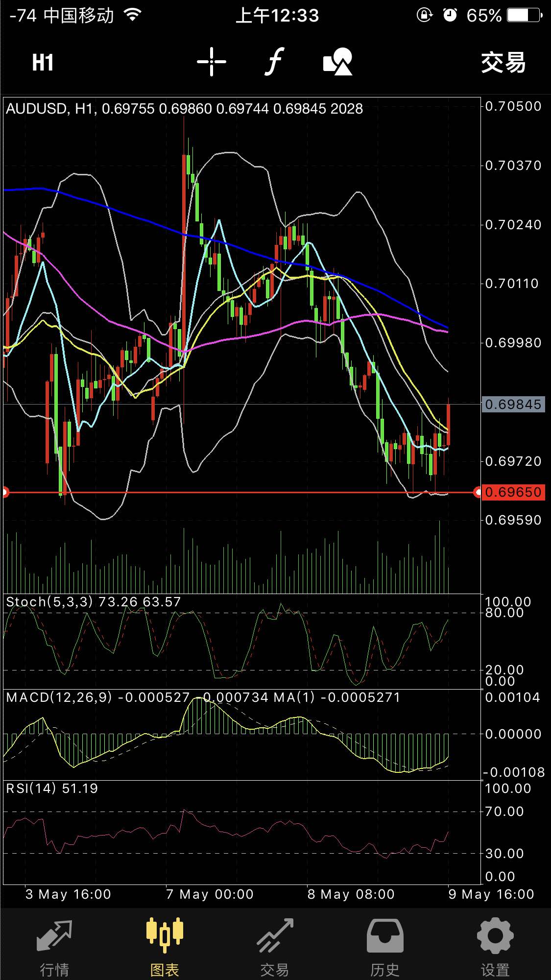Viewport: 551px width, 980px height.
Task: Tap the MACD 0.00104 scale label
Action: coord(512,697)
